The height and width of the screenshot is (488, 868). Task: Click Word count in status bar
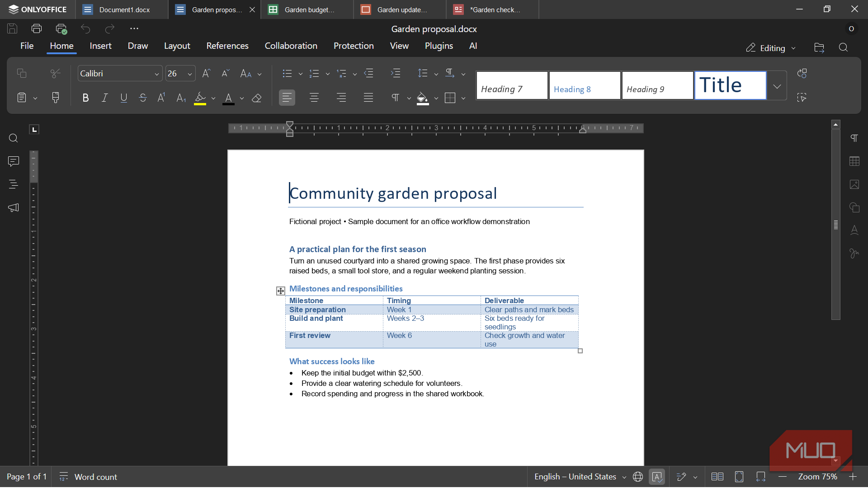pos(88,477)
